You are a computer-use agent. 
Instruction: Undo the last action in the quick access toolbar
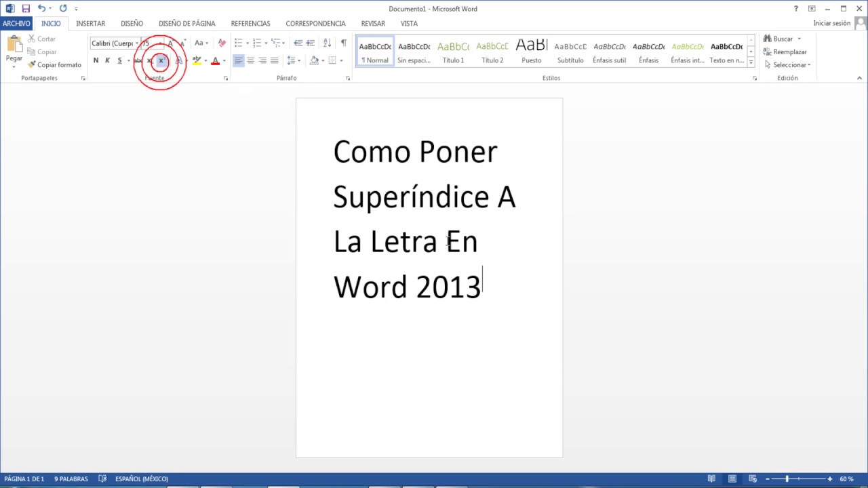coord(41,9)
